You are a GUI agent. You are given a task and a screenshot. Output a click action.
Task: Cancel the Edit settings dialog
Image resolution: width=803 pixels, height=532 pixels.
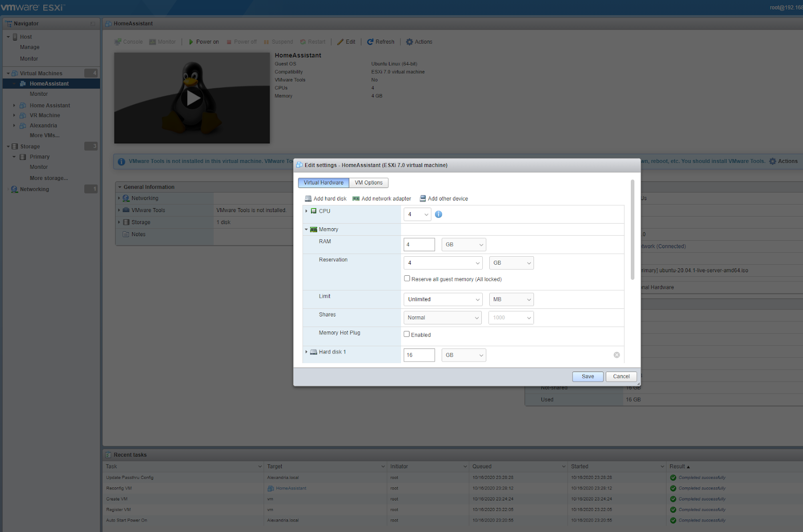coord(621,377)
